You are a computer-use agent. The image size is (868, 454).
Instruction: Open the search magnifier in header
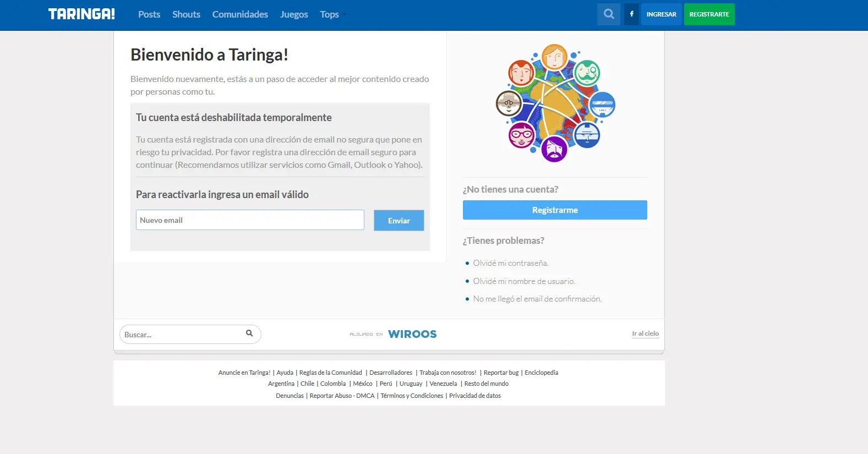(609, 14)
